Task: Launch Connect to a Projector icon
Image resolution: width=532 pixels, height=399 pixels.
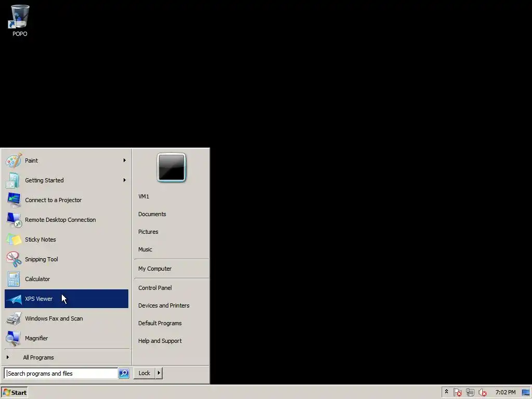Action: point(14,200)
